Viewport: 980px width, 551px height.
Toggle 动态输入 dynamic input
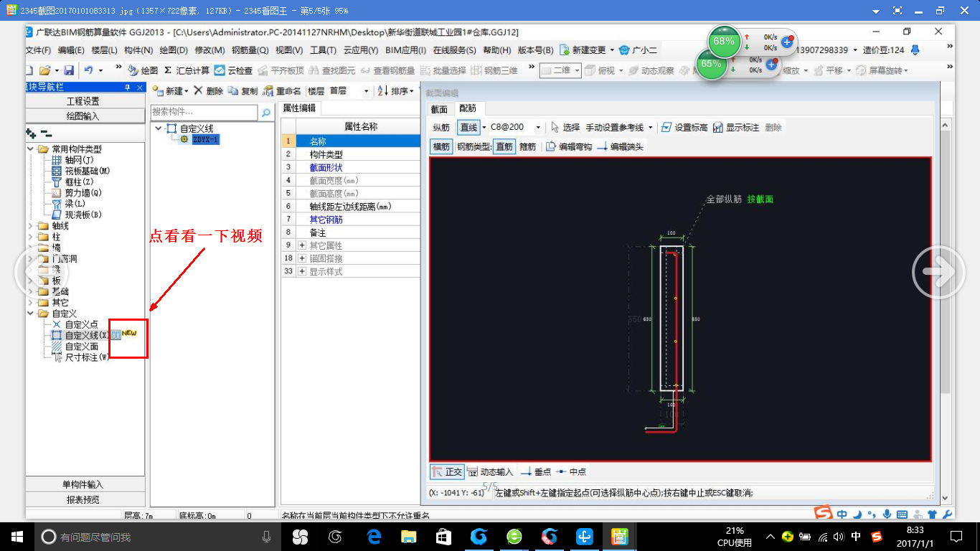click(x=490, y=471)
